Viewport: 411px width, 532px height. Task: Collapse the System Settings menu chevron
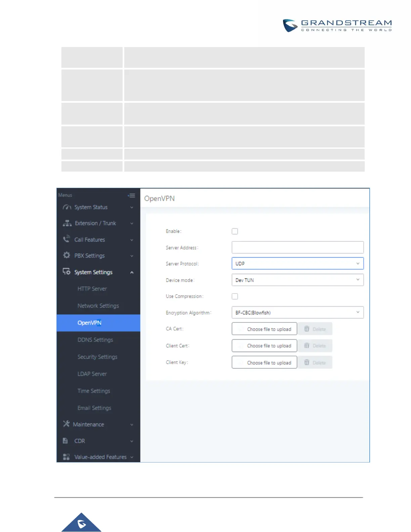click(132, 272)
